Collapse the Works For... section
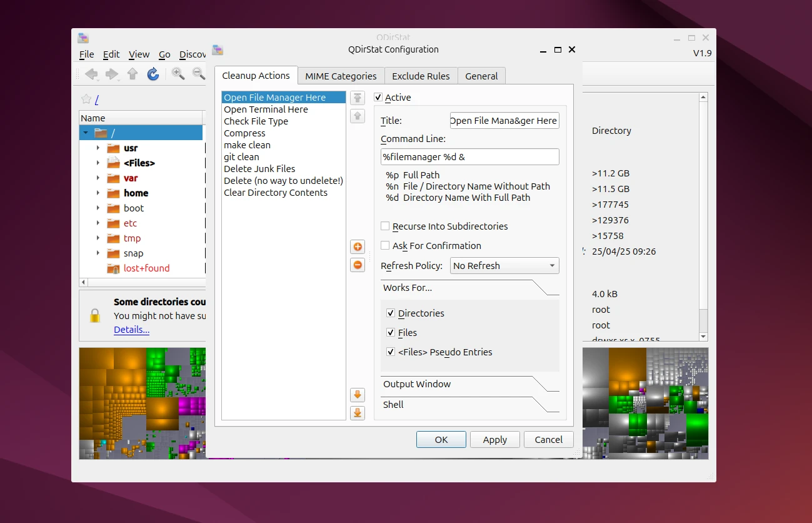The width and height of the screenshot is (812, 523). pos(470,288)
